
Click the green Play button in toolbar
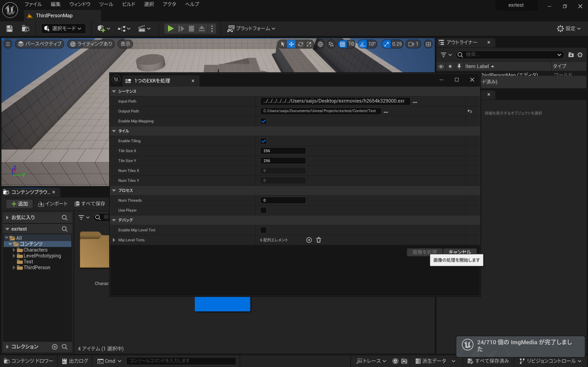tap(170, 29)
